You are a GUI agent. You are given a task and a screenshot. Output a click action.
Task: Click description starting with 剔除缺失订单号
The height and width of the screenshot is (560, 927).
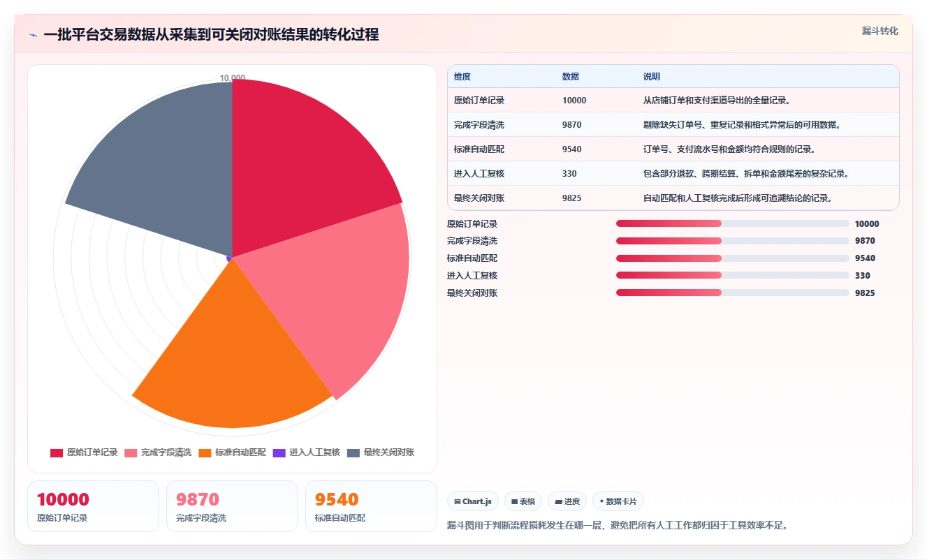click(742, 125)
